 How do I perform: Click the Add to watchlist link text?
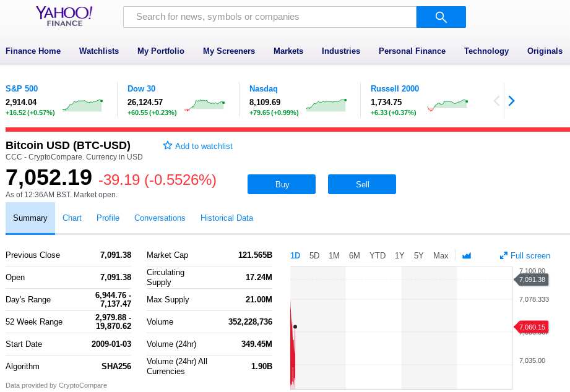click(204, 146)
